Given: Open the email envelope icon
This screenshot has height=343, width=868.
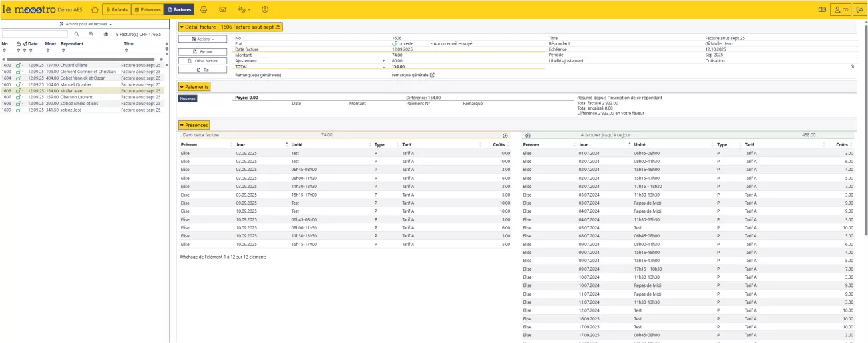Looking at the screenshot, I should click(x=222, y=9).
